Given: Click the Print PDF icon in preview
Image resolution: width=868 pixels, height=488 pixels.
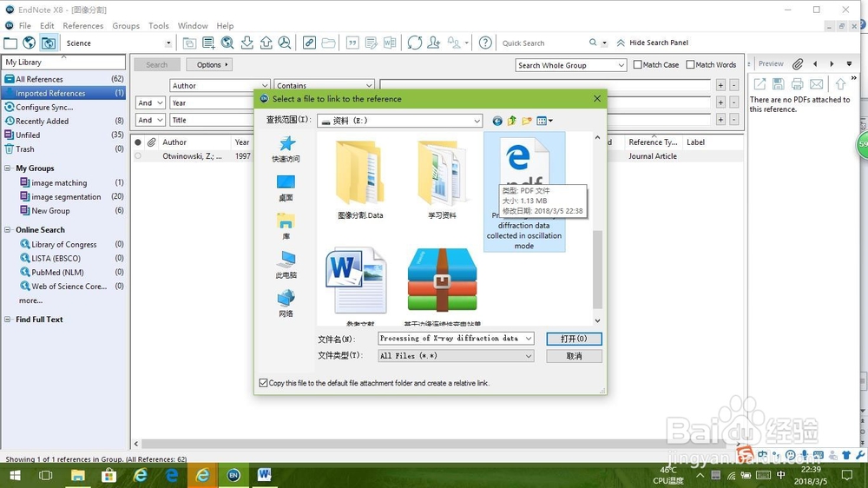Looking at the screenshot, I should tap(797, 83).
